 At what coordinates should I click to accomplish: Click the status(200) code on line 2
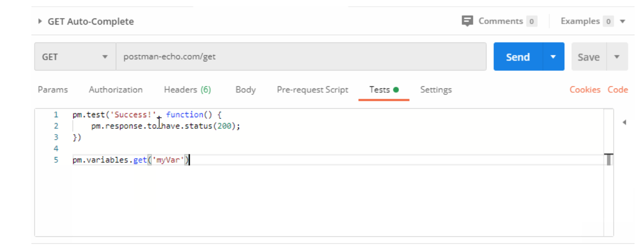pyautogui.click(x=211, y=126)
